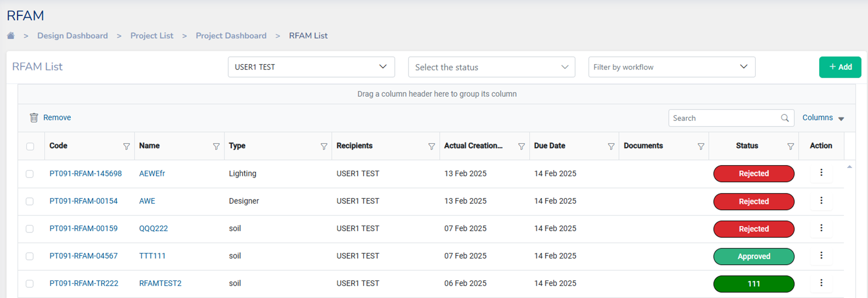Image resolution: width=868 pixels, height=298 pixels.
Task: Open three-dot menu for TTT111 row
Action: (x=821, y=255)
